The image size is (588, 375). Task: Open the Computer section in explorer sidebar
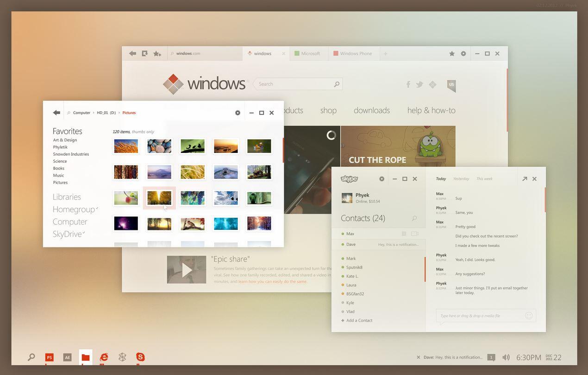coord(70,222)
